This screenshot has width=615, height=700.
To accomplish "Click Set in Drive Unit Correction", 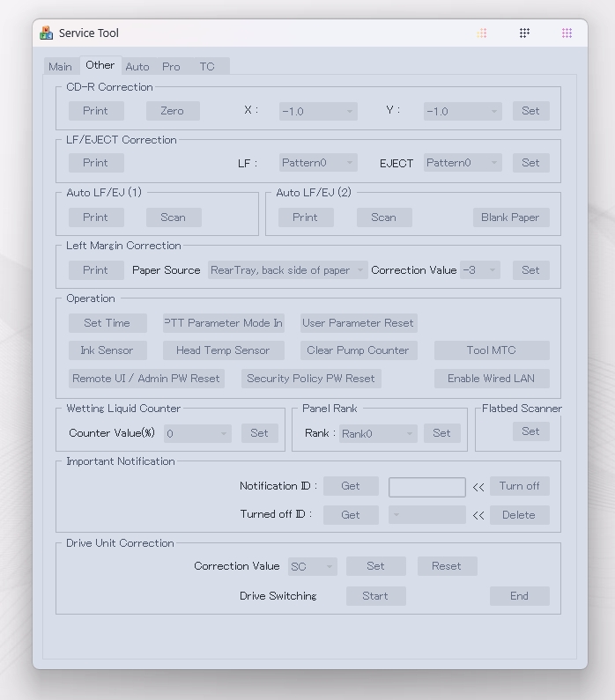I will 375,566.
